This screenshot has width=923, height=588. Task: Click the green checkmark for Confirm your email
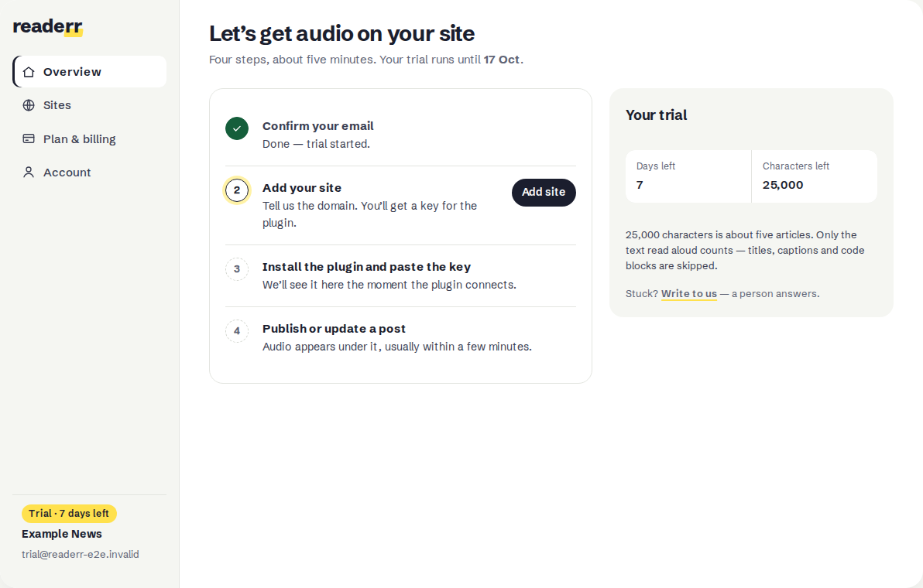[237, 128]
